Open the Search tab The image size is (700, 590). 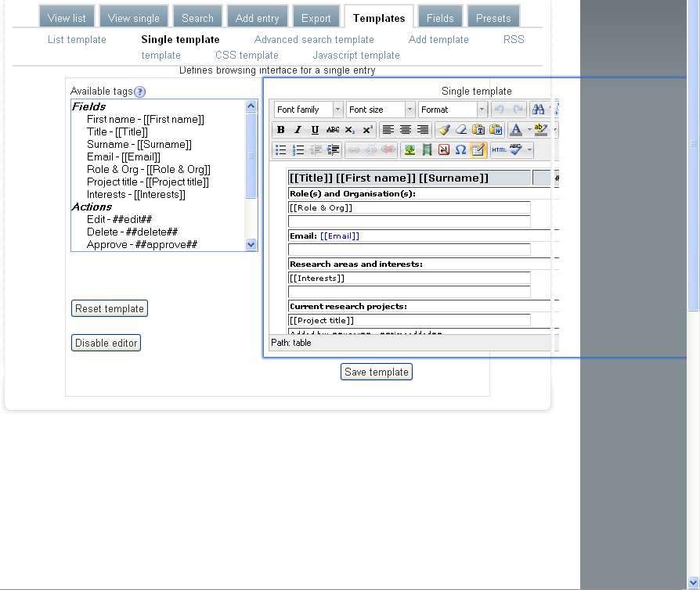(197, 18)
